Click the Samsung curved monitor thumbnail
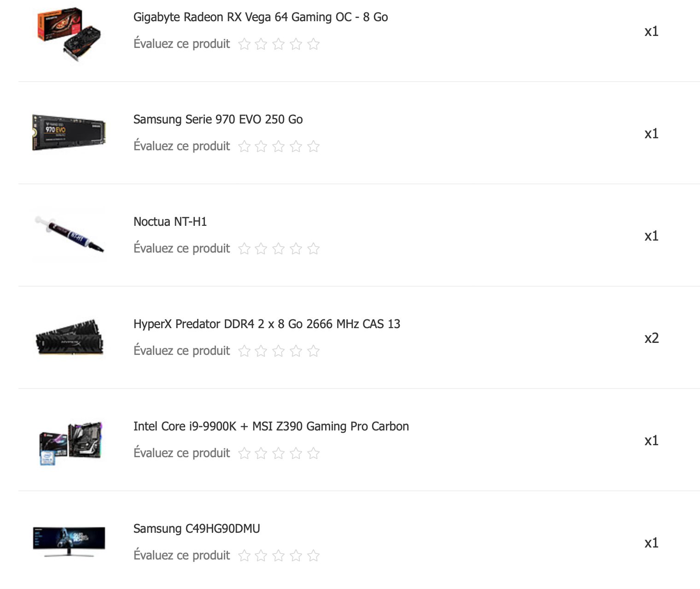Screen dimensions: 700x589 point(69,542)
